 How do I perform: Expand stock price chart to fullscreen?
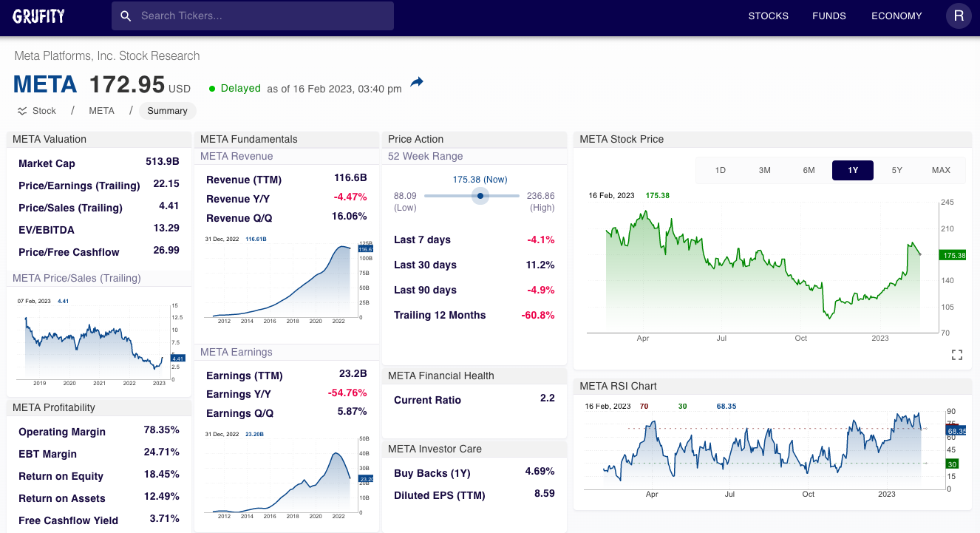[957, 355]
